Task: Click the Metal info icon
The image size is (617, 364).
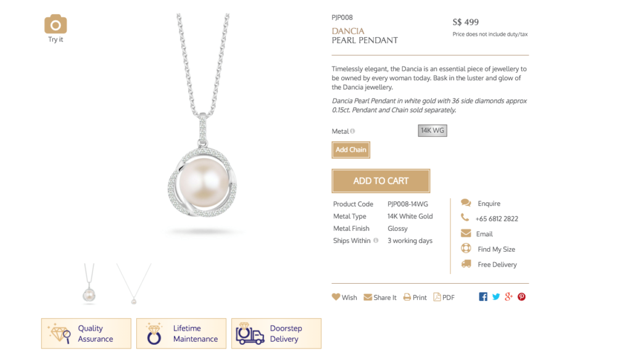Action: (x=352, y=131)
